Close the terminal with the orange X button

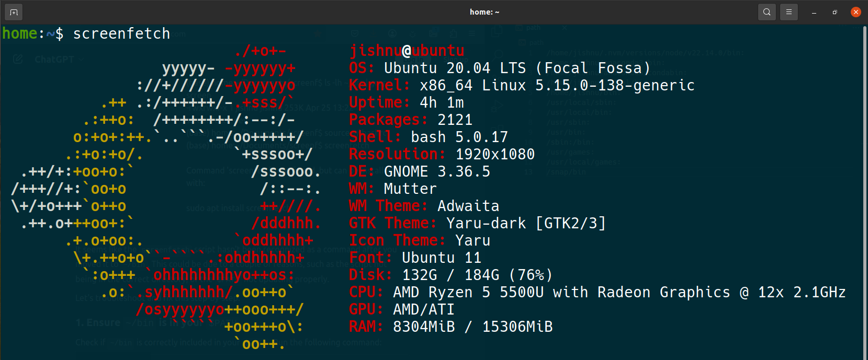tap(856, 12)
